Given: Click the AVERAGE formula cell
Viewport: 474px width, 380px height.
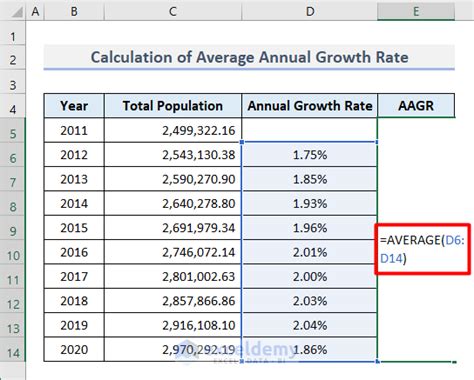Looking at the screenshot, I should point(423,249).
